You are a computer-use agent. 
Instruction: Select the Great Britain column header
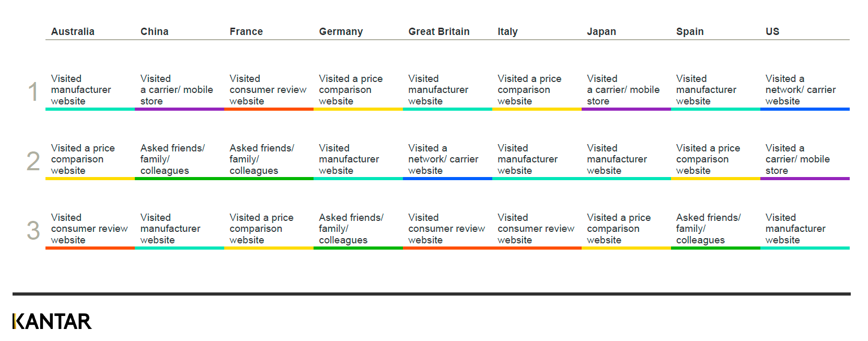(x=438, y=31)
